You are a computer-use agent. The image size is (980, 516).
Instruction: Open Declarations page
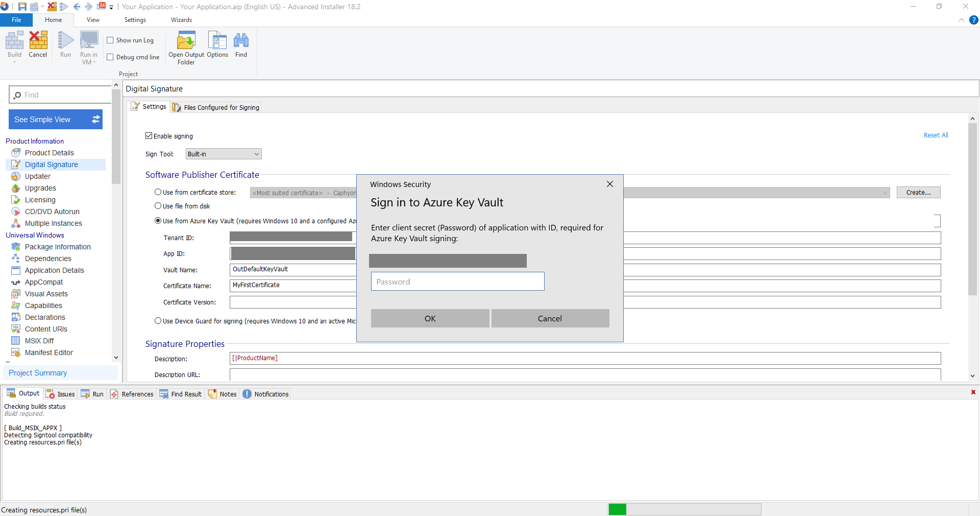(45, 317)
